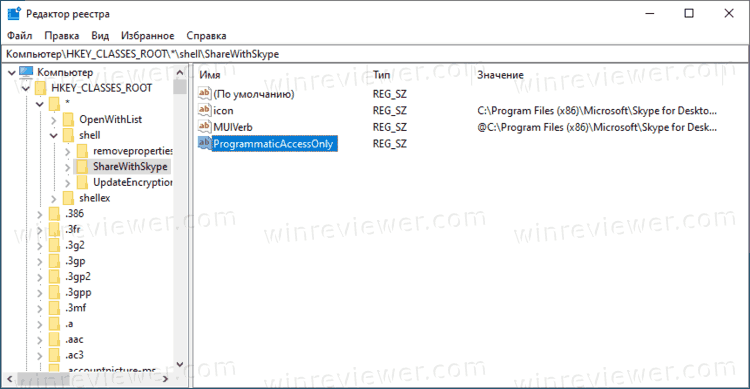Expand the .3gp key
750x389 pixels.
click(40, 262)
